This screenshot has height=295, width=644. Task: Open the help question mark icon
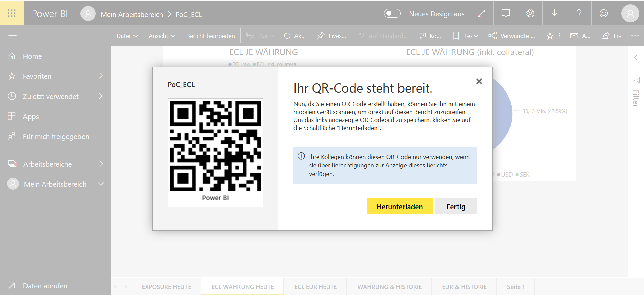pos(579,13)
